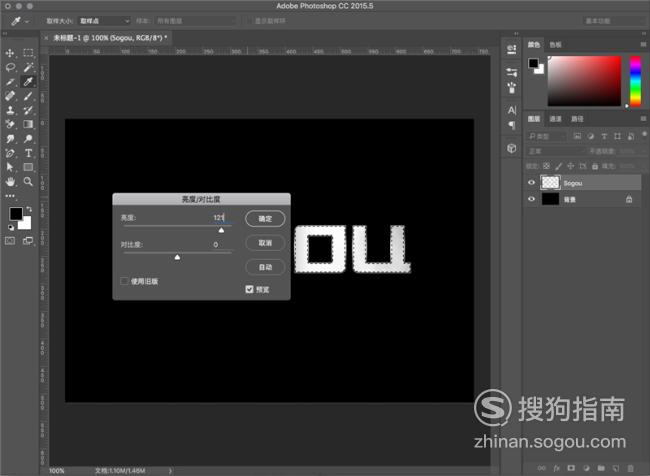650x476 pixels.
Task: Select the Rectangle shape tool
Action: 28,167
